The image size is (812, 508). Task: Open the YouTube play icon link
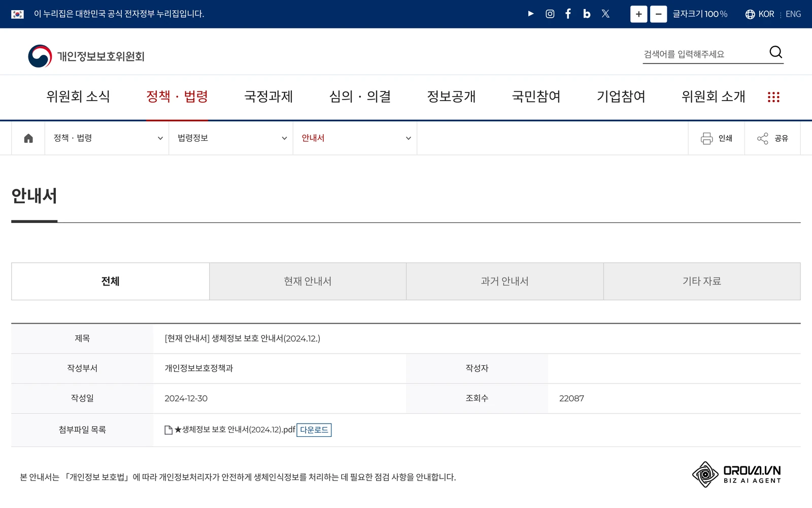(531, 14)
